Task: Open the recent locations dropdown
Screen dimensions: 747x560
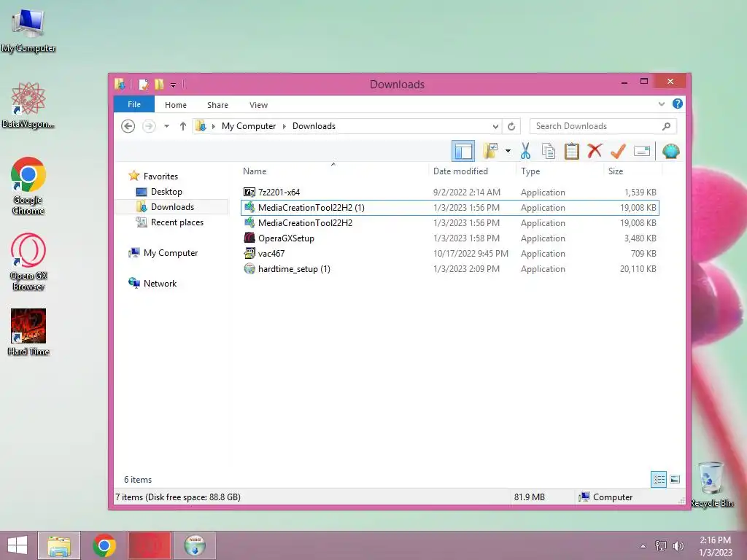Action: (x=167, y=126)
